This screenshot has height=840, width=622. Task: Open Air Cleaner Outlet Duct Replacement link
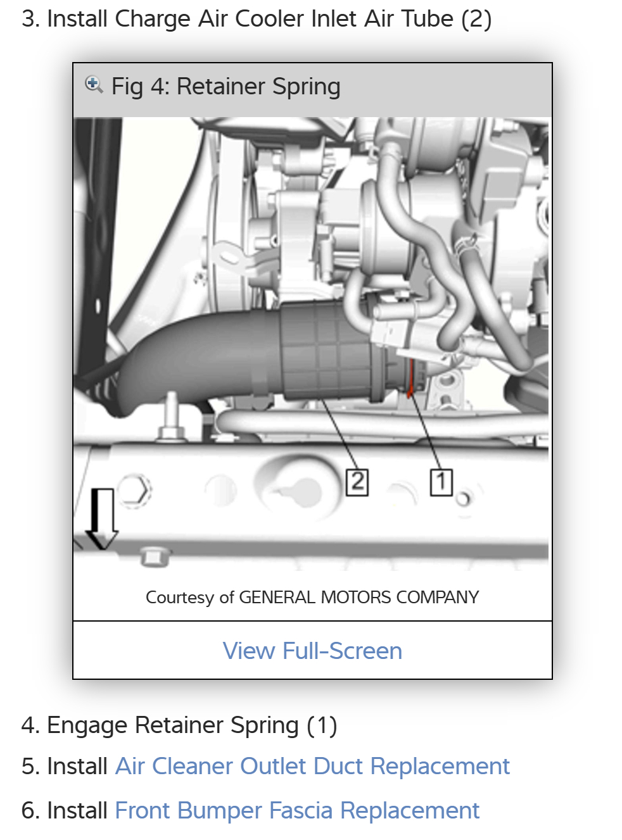point(312,766)
